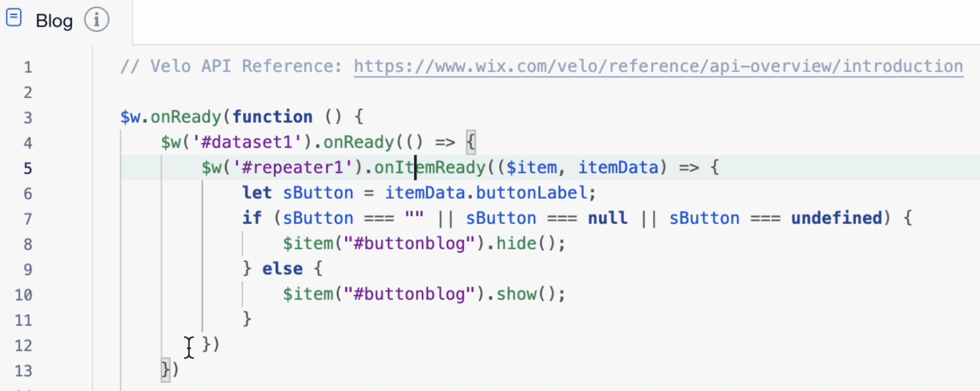Viewport: 980px width, 391px height.
Task: Click the closing brace on line 13
Action: (x=165, y=370)
